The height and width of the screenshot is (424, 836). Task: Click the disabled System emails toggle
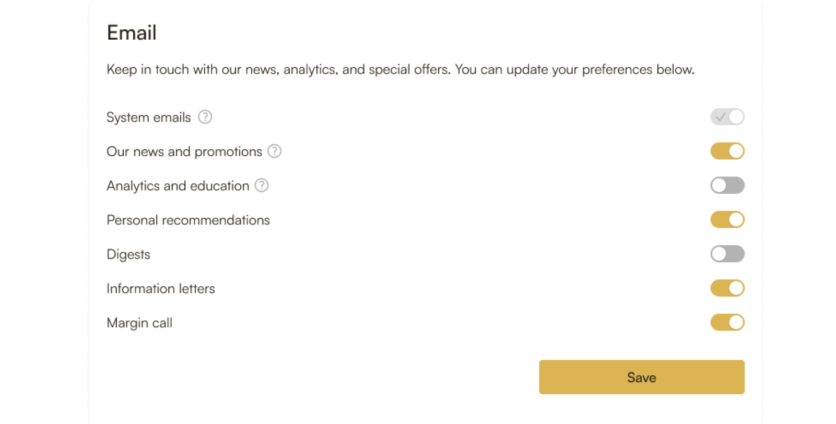pyautogui.click(x=727, y=117)
